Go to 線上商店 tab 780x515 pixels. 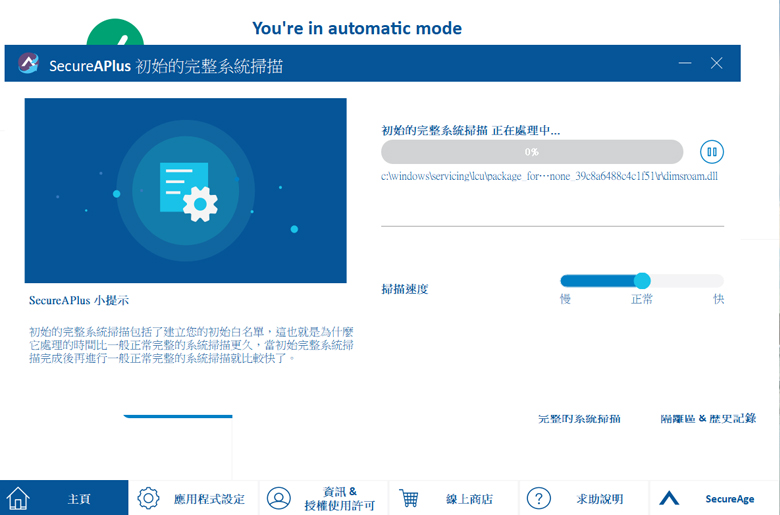tap(454, 498)
